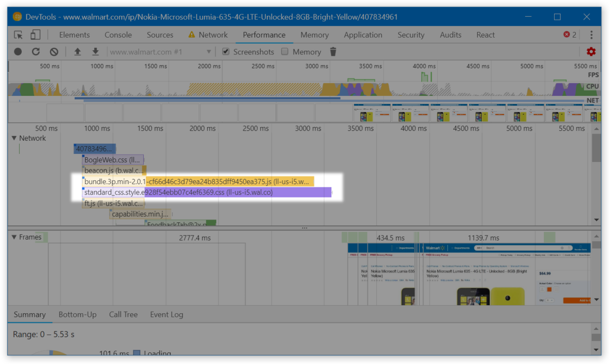Switch to the Memory panel tab
610x364 pixels.
tap(314, 35)
